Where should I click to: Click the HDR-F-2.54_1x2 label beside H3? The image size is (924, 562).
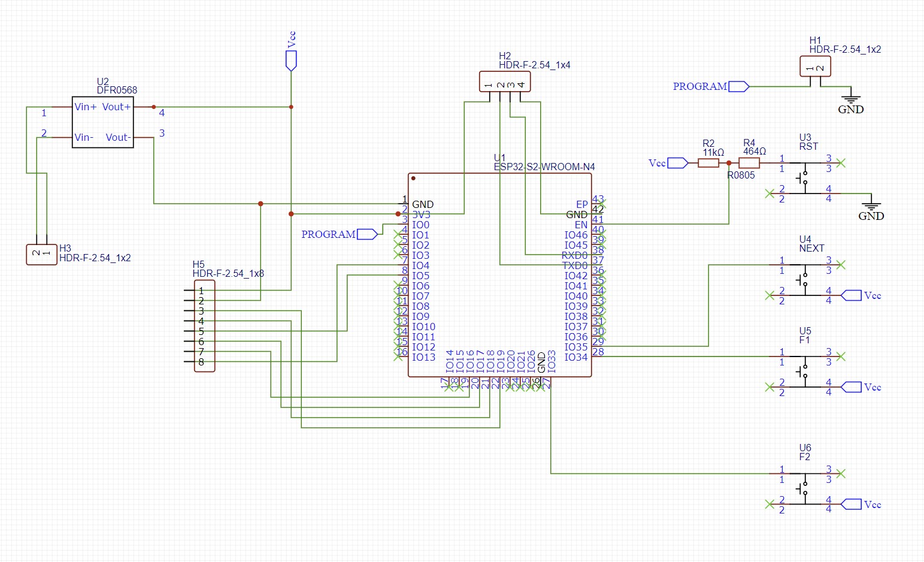pyautogui.click(x=95, y=258)
